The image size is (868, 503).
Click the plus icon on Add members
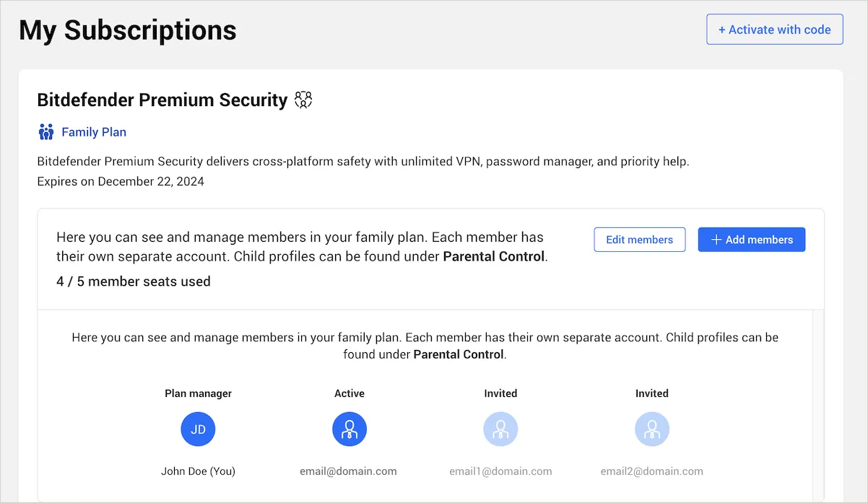pyautogui.click(x=716, y=239)
